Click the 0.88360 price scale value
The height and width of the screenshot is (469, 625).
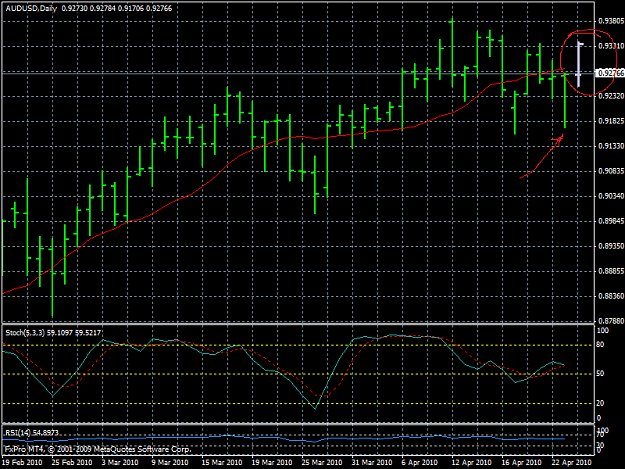click(611, 296)
